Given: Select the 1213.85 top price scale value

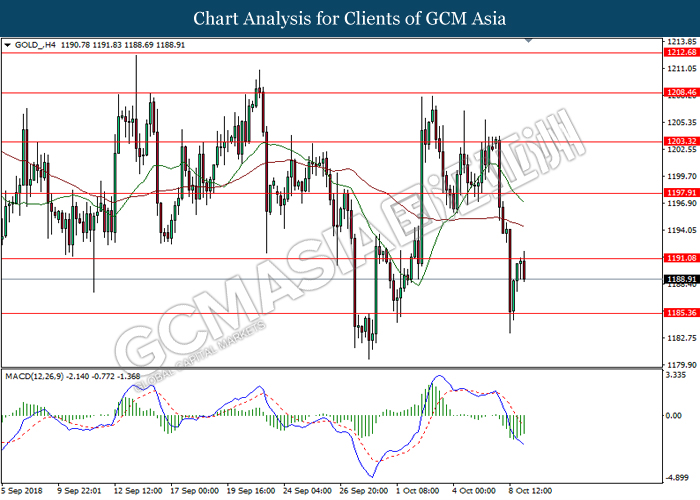Looking at the screenshot, I should (680, 42).
